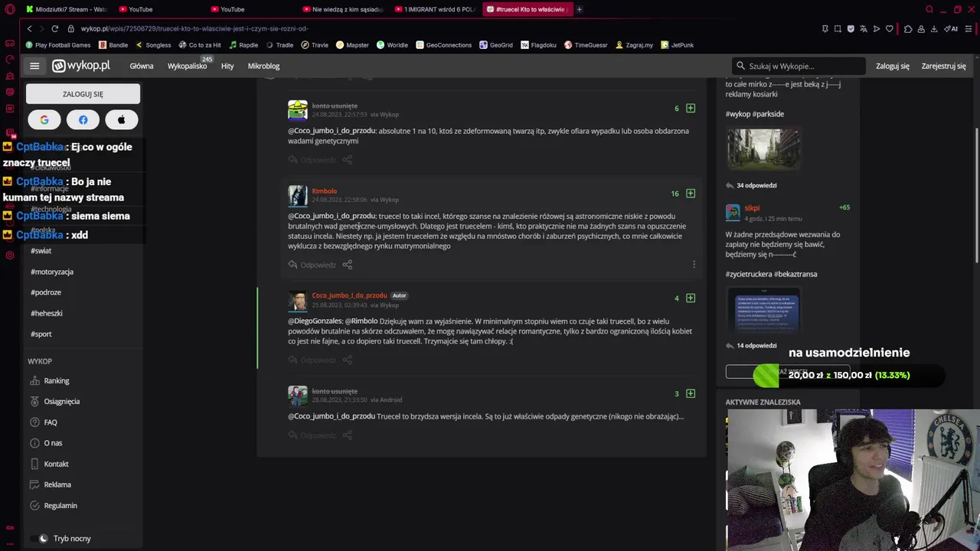This screenshot has width=980, height=551.
Task: Open the TimeGuessr bookmark
Action: pos(586,45)
